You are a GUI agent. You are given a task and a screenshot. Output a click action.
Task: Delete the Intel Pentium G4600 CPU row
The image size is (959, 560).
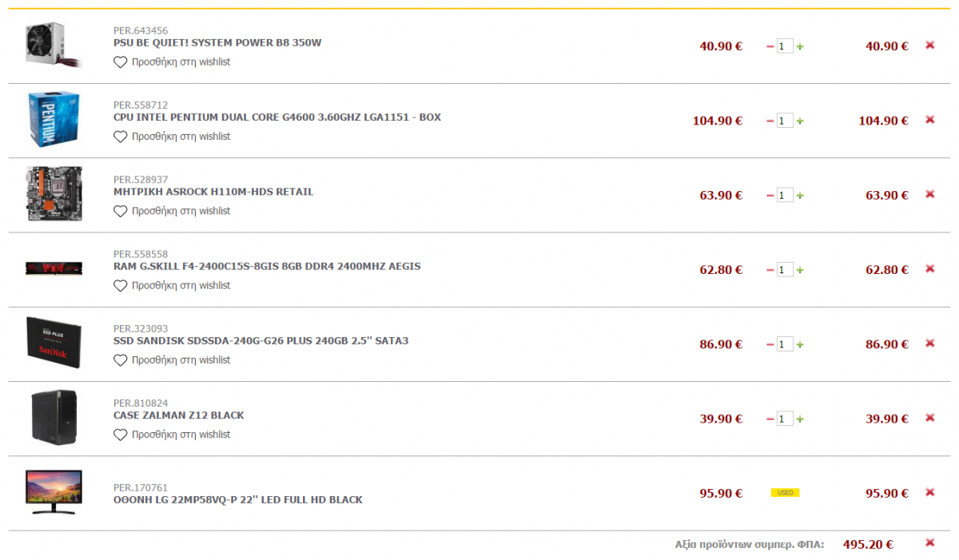click(x=929, y=120)
